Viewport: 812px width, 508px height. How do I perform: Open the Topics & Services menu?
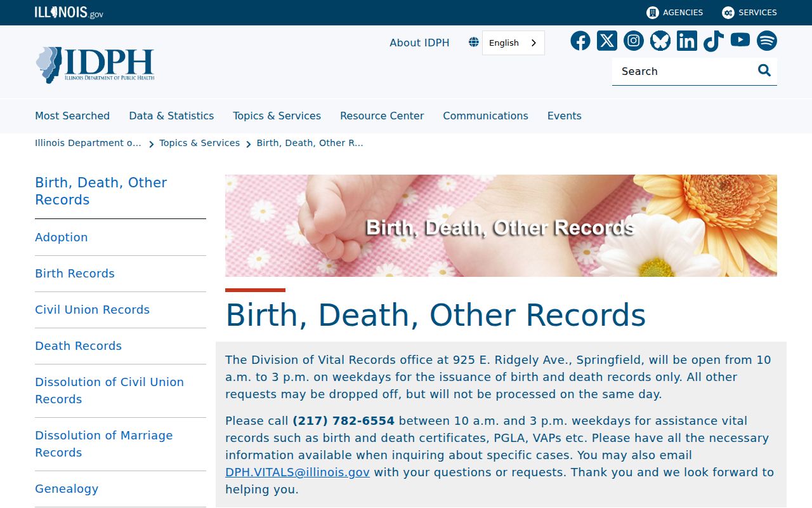click(277, 116)
